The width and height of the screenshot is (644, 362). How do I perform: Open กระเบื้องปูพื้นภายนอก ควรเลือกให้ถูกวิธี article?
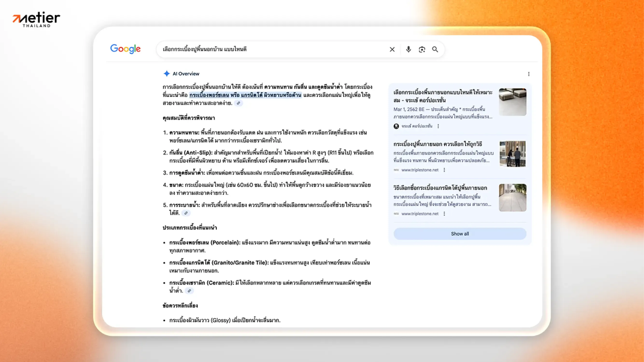click(x=438, y=144)
